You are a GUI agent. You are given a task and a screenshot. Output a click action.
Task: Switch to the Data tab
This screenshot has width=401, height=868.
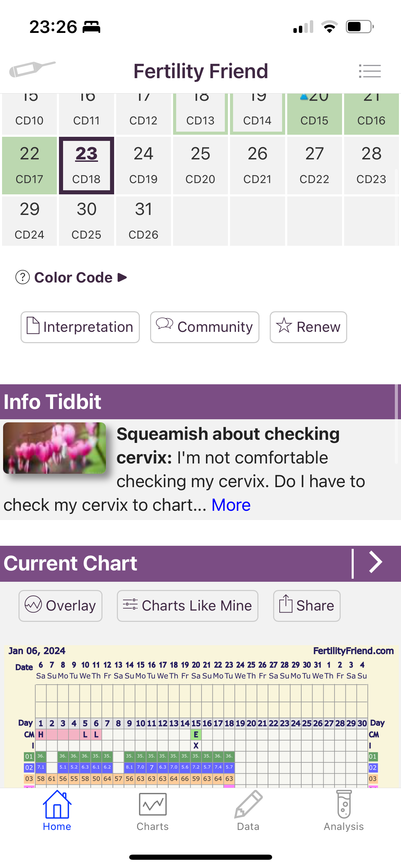coord(248,811)
